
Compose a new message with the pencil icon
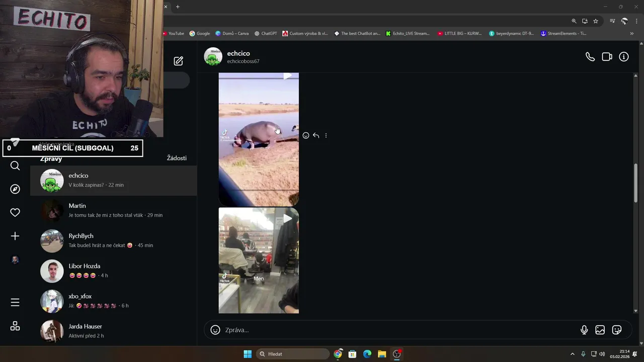[179, 61]
